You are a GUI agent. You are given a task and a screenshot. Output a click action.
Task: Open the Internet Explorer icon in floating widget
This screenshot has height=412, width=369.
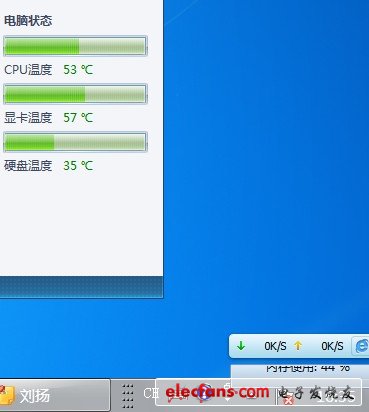[362, 346]
